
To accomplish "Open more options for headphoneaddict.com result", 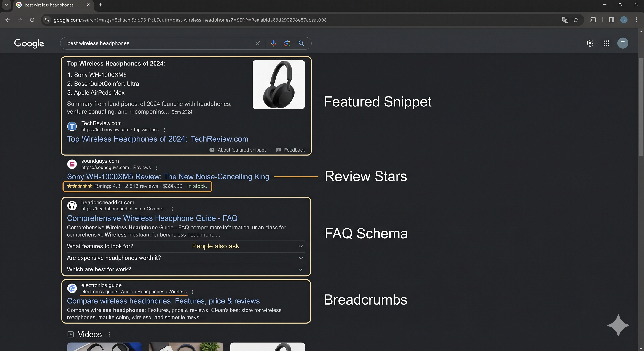I will [x=172, y=209].
